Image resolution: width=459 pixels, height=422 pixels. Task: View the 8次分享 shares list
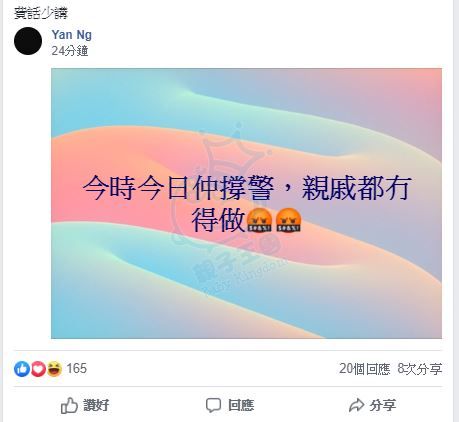click(420, 369)
